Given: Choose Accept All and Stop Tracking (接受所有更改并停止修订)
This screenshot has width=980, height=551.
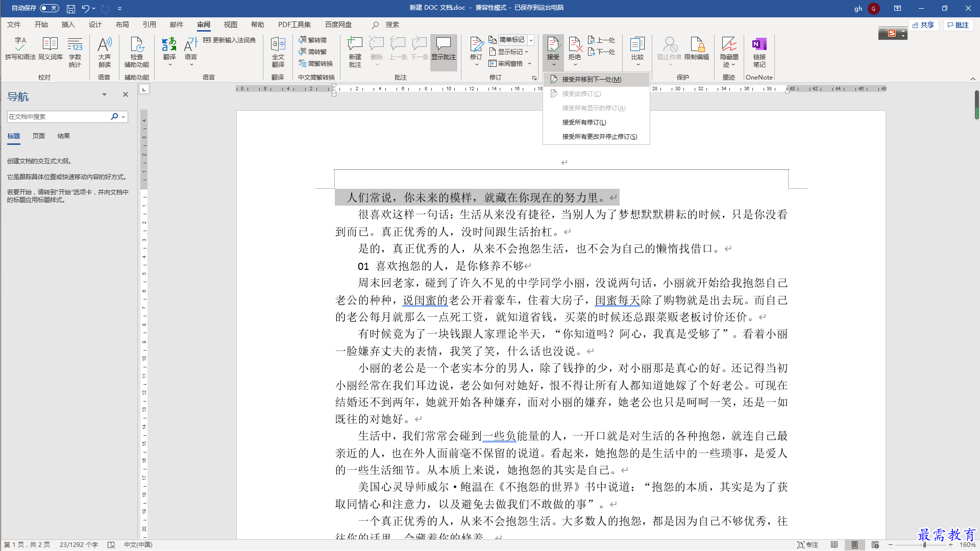Looking at the screenshot, I should (x=596, y=137).
